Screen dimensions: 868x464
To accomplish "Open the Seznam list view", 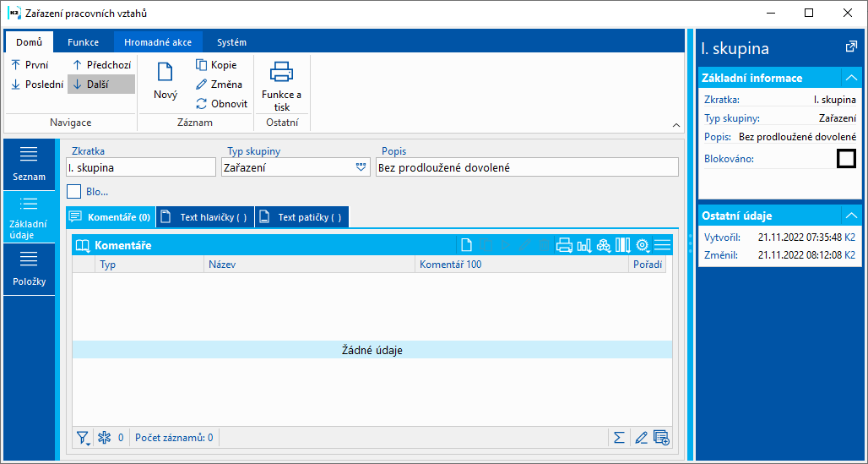I will click(30, 165).
